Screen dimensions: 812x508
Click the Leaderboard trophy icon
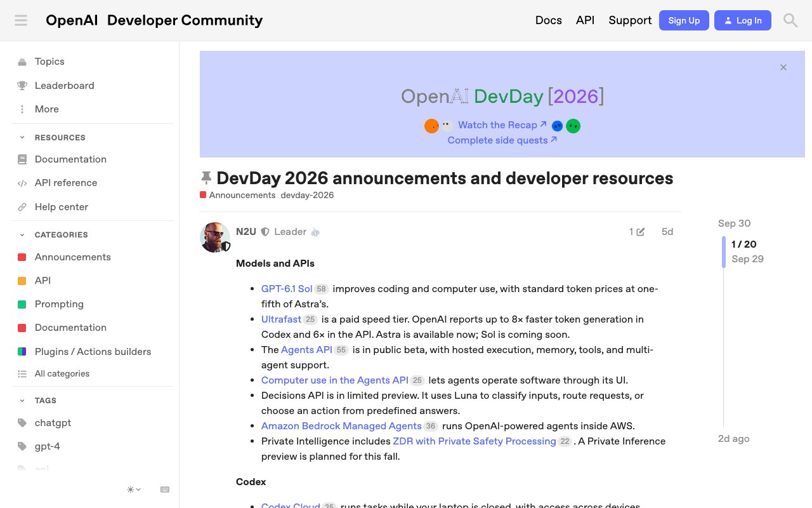(x=22, y=86)
